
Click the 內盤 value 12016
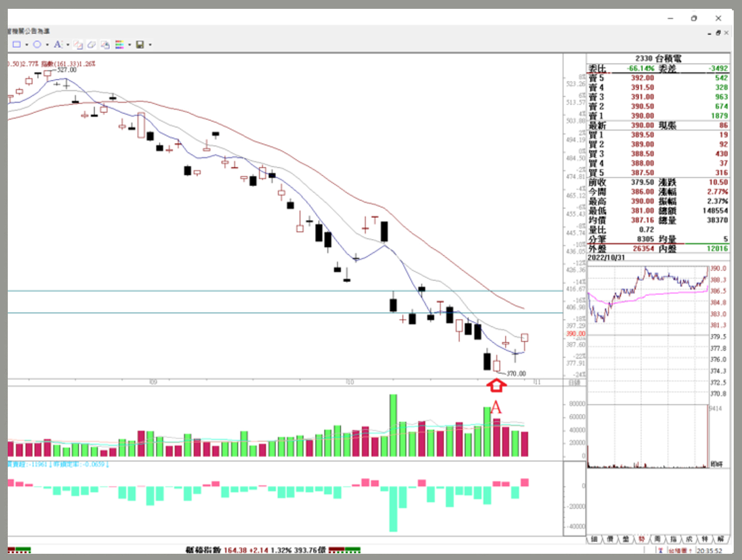tap(717, 248)
